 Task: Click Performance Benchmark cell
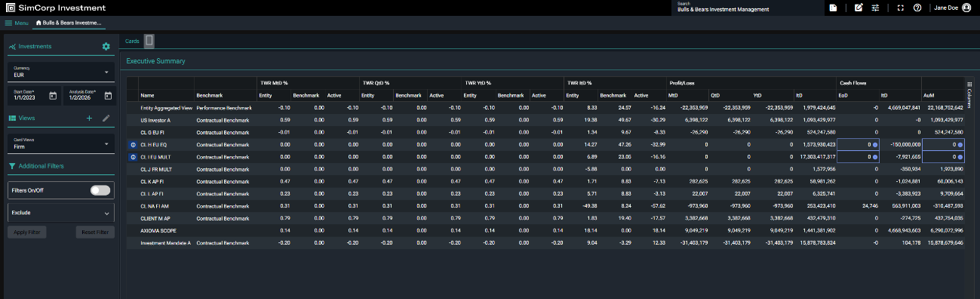(x=225, y=108)
